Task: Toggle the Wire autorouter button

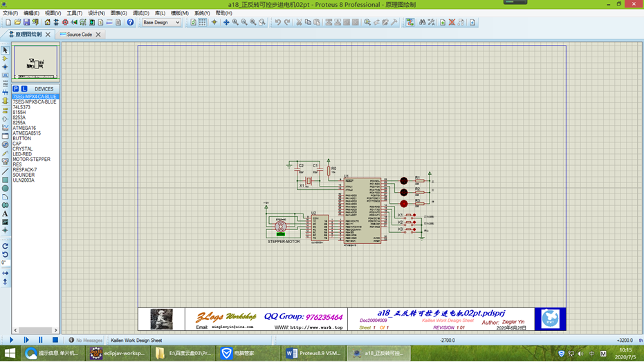Action: point(410,22)
